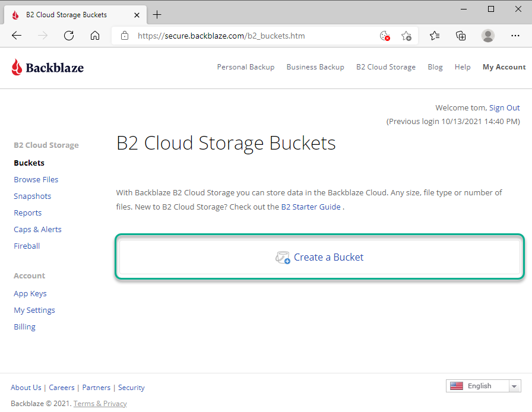Open a new browser tab
The image size is (532, 412).
(157, 15)
